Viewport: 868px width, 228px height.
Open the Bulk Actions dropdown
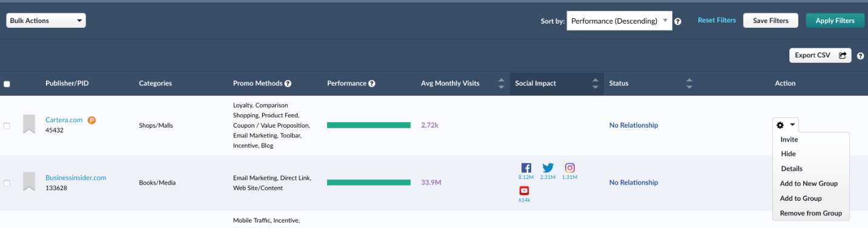[46, 21]
